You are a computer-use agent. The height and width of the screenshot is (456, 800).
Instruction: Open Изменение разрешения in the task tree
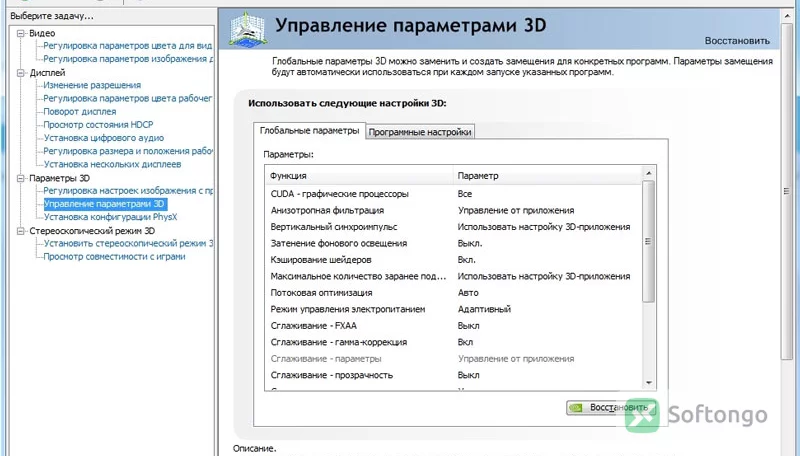(x=92, y=85)
